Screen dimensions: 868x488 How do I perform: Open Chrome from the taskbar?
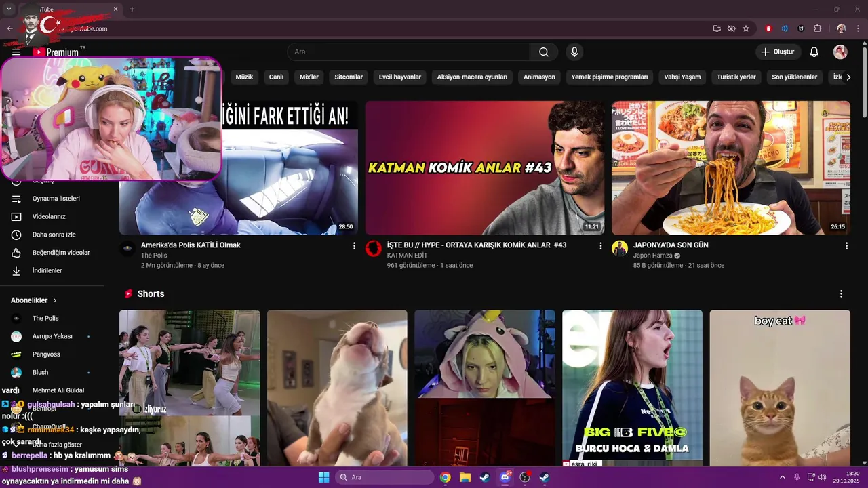pos(445,477)
